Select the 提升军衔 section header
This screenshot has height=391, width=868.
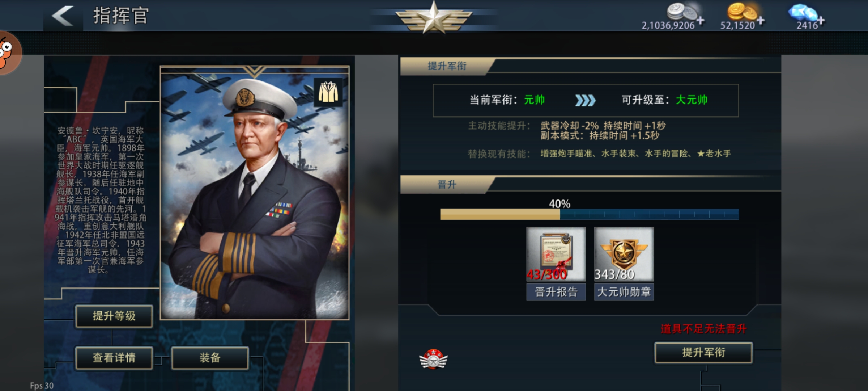pos(447,66)
